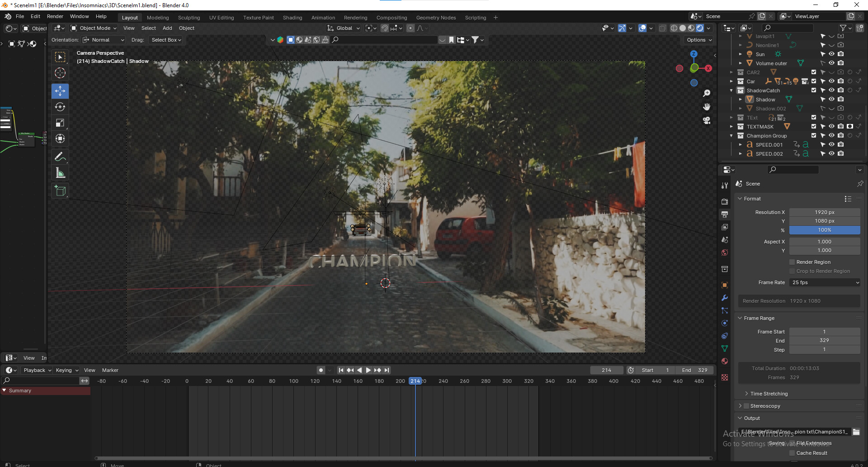Open the Frame Rate dropdown
The height and width of the screenshot is (467, 868).
[x=825, y=282]
